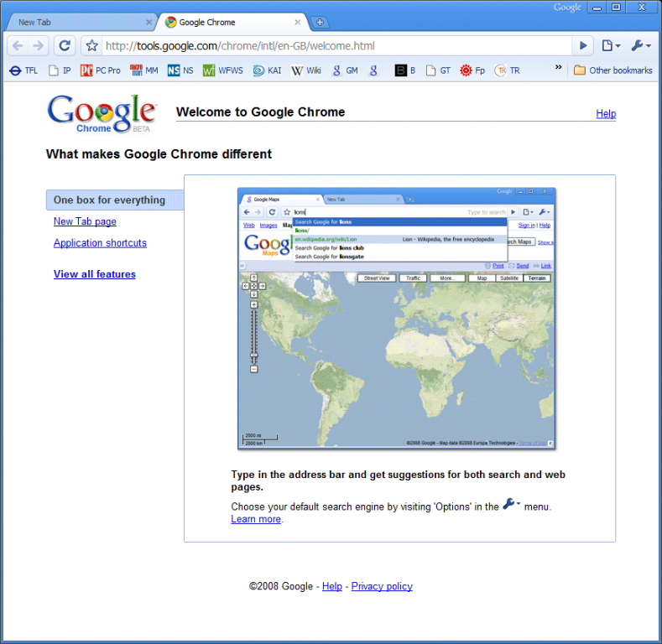Open the WFWS bookmark
Screen dimensions: 662x644
223,70
